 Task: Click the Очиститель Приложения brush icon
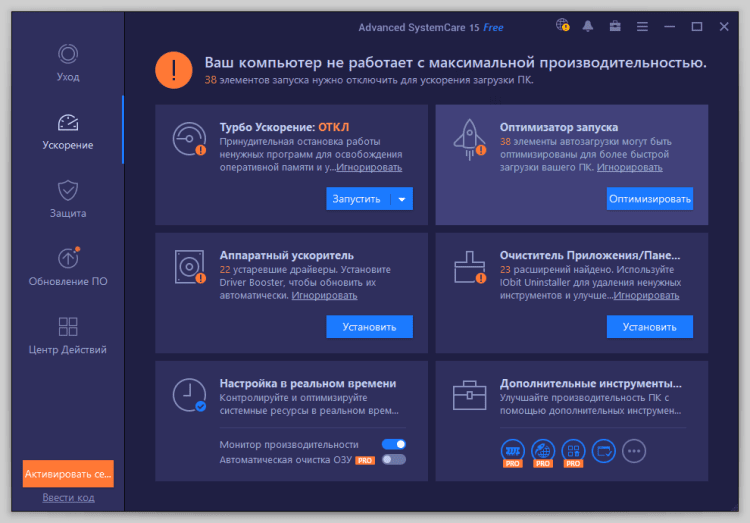[470, 267]
